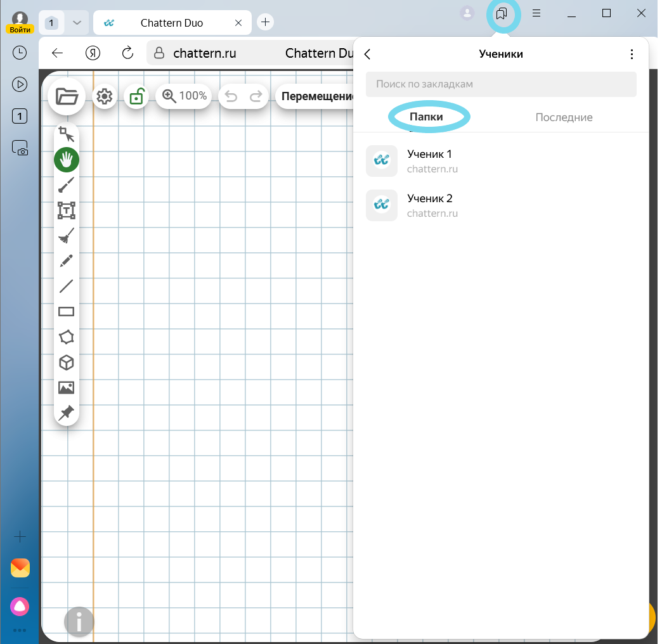Pick the 3D cube tool

(67, 362)
